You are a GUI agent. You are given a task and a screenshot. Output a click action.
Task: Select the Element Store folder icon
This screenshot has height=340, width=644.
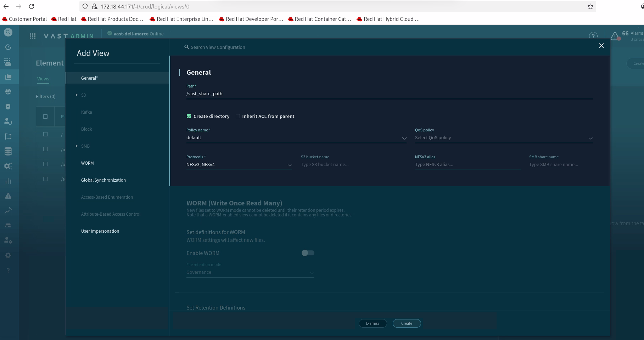[x=8, y=77]
